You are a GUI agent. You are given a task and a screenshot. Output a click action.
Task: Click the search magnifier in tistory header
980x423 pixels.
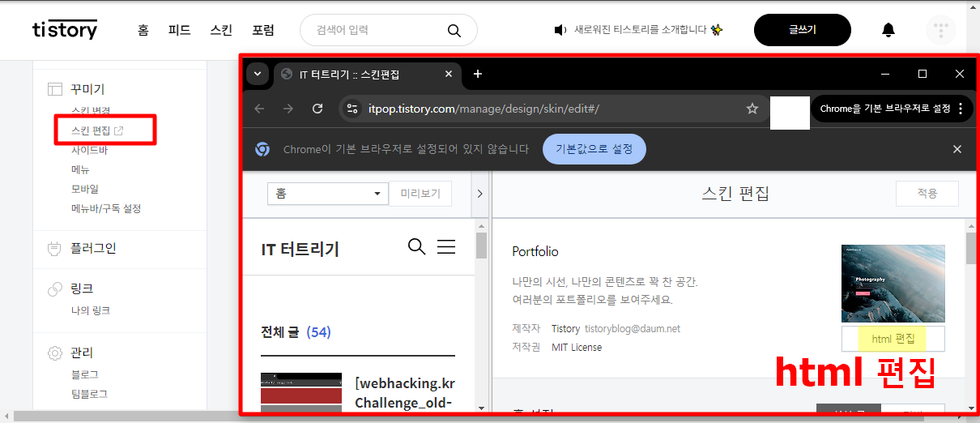454,30
